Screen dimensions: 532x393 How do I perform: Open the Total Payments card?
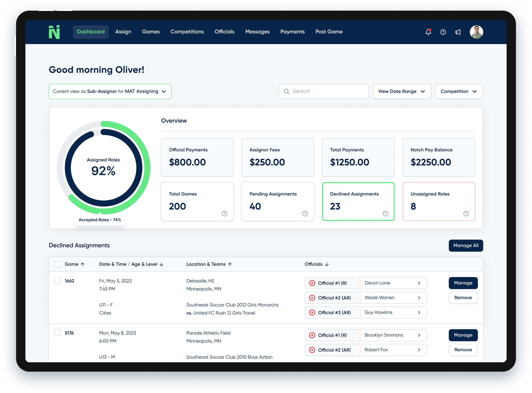pos(358,157)
